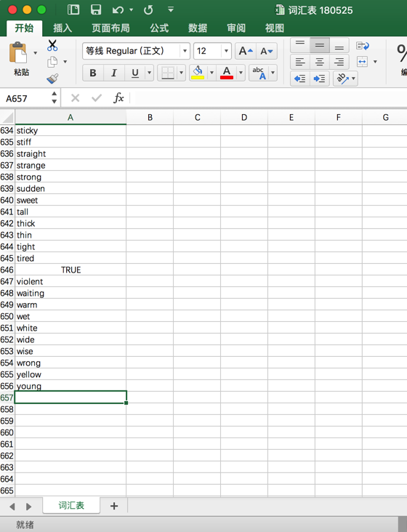This screenshot has height=532, width=407.
Task: Click the phonetic guide abc icon
Action: (259, 73)
